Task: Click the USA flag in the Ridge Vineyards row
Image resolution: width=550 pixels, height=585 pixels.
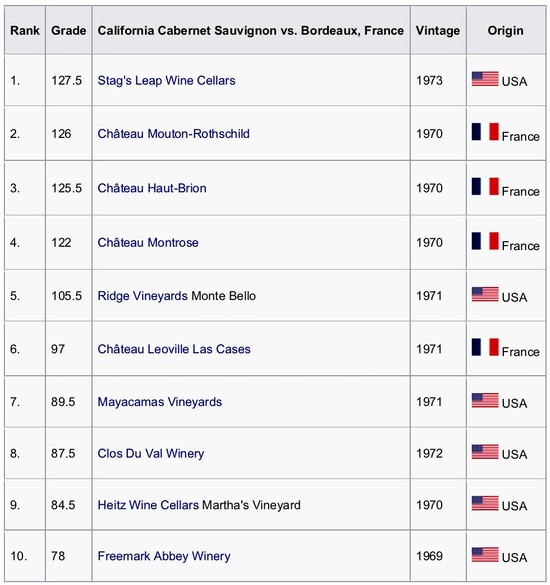Action: pos(485,294)
